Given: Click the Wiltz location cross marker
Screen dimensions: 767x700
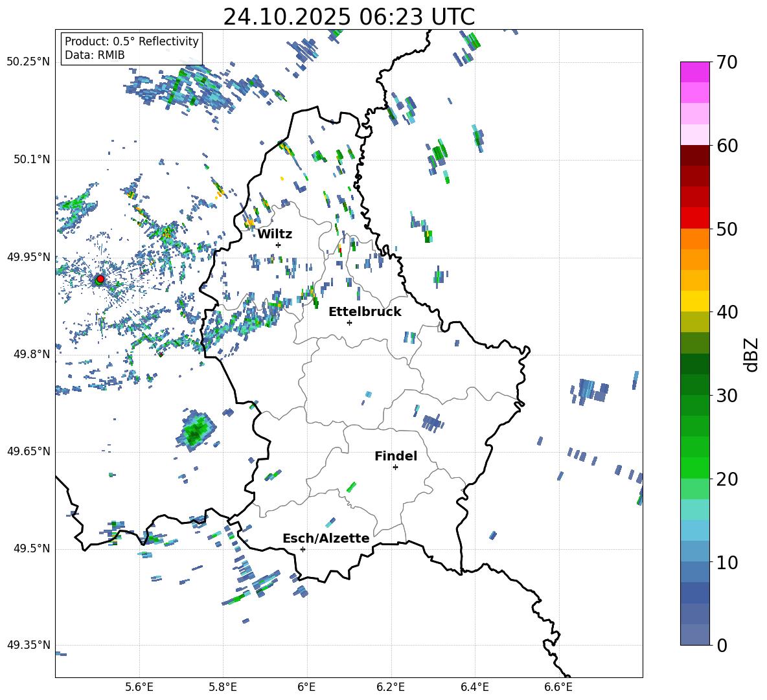Looking at the screenshot, I should point(279,245).
